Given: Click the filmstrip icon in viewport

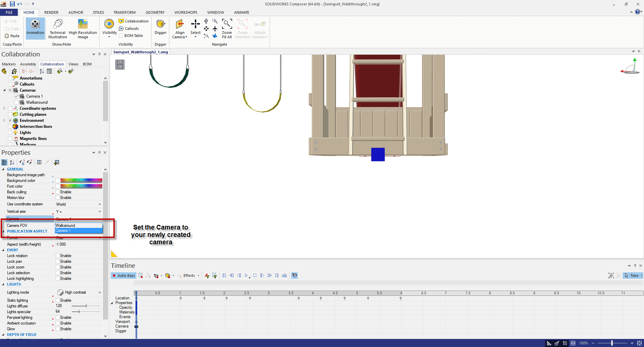Looking at the screenshot, I should pyautogui.click(x=120, y=64).
